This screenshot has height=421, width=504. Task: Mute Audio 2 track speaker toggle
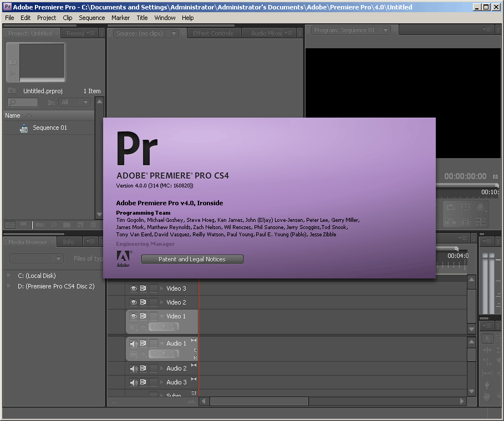134,368
